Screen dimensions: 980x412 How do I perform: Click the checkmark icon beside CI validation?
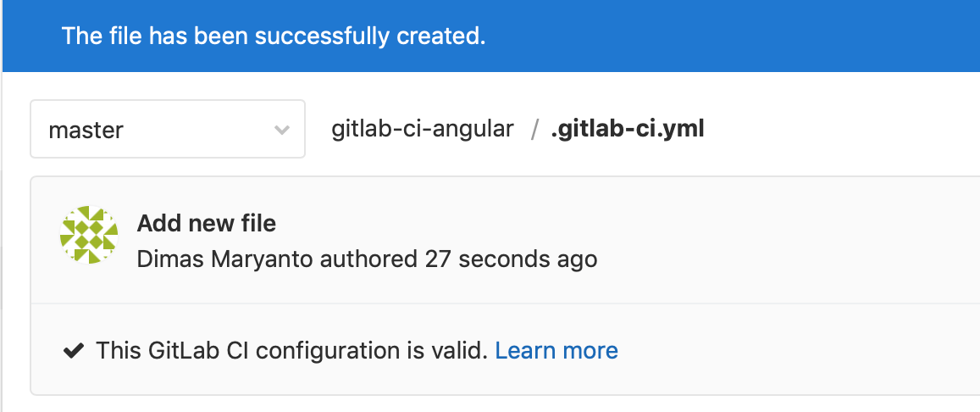click(74, 350)
